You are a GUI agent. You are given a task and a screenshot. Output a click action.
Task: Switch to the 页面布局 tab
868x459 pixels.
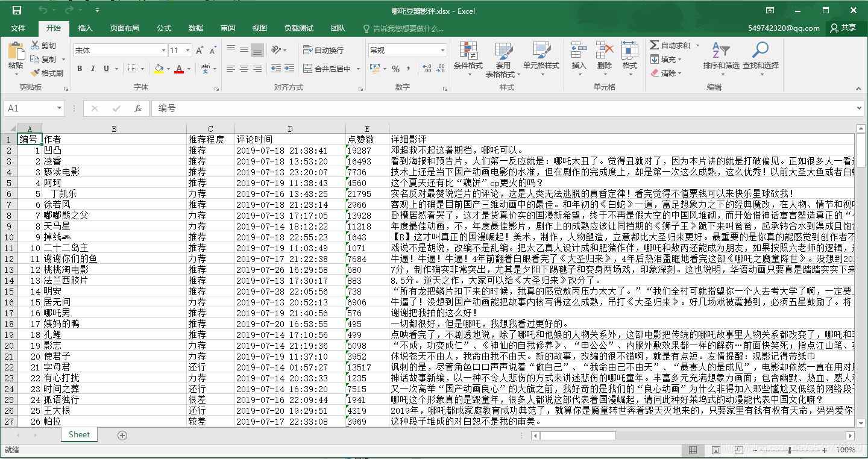pos(124,28)
